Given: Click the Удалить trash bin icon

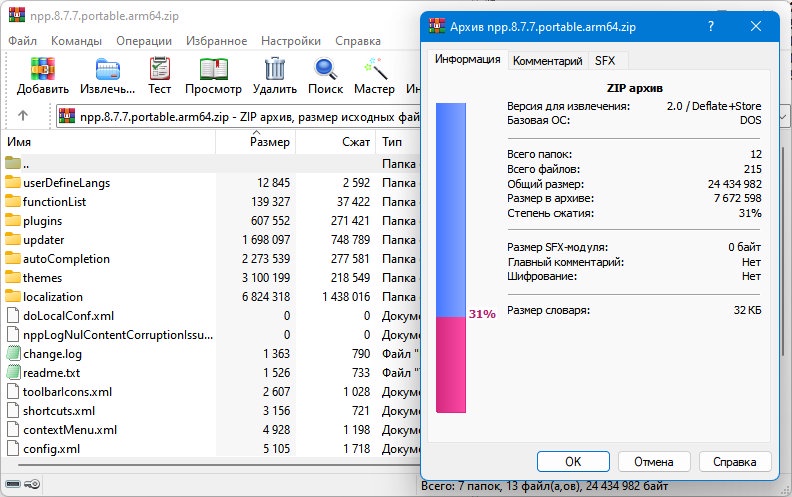Looking at the screenshot, I should (275, 69).
